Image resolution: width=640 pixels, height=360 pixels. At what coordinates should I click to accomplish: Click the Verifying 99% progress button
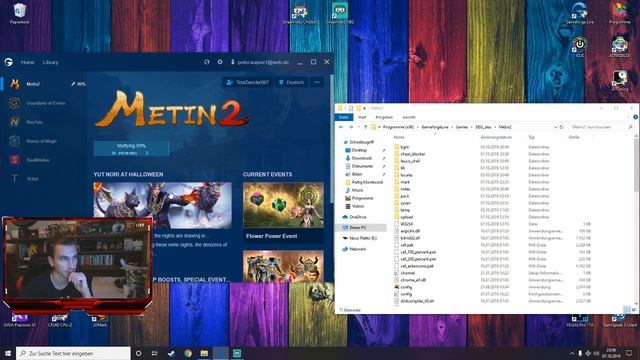point(131,149)
